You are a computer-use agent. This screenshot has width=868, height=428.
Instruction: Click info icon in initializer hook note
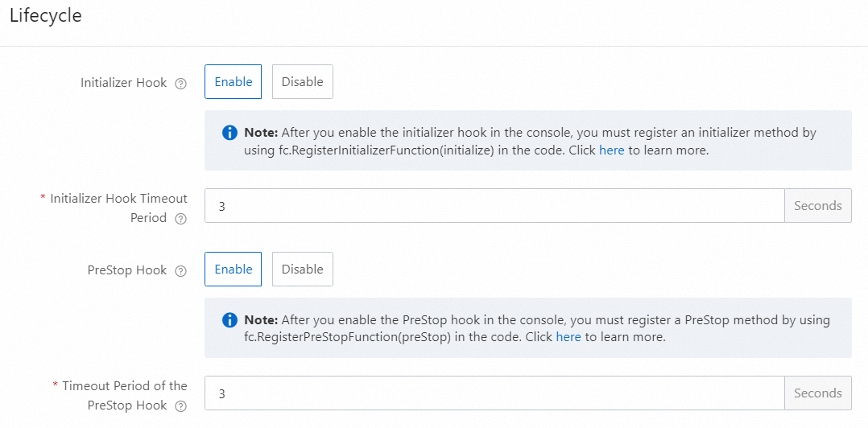[229, 133]
